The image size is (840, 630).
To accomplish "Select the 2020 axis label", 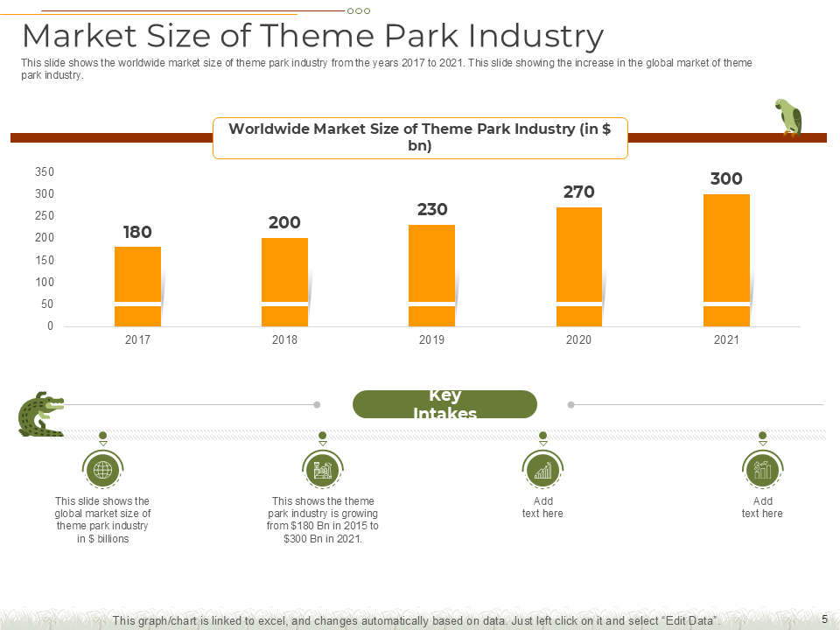I will pos(578,339).
